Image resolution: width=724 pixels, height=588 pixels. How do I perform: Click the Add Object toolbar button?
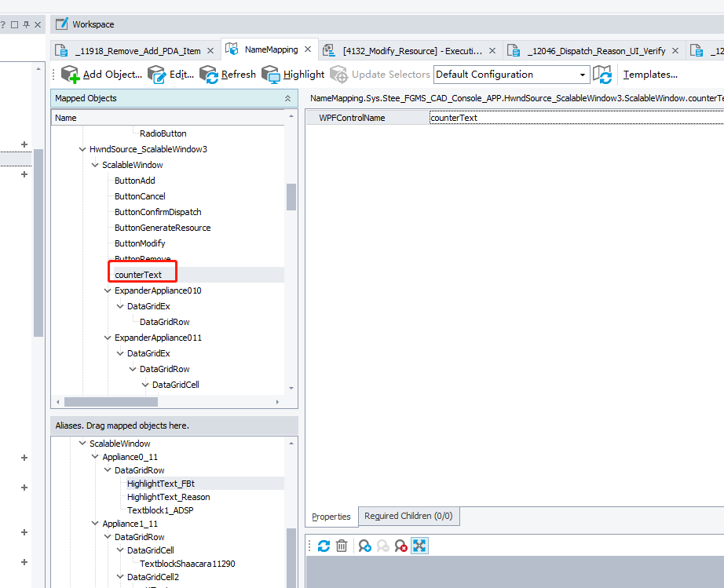102,75
